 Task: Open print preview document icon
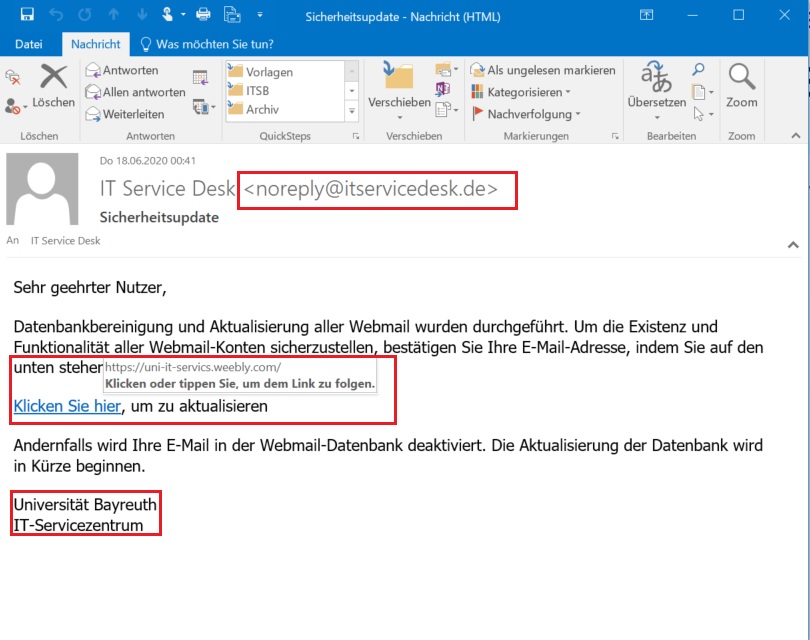pos(232,14)
